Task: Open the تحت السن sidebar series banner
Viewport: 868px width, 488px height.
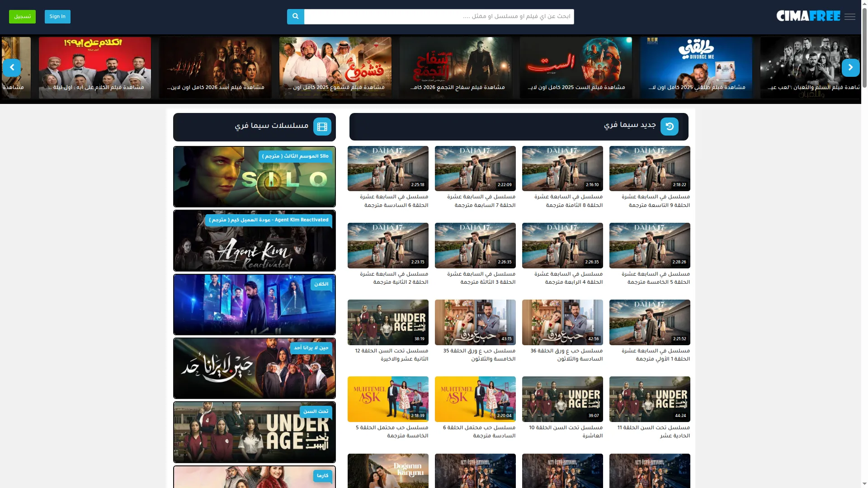Action: pyautogui.click(x=255, y=432)
